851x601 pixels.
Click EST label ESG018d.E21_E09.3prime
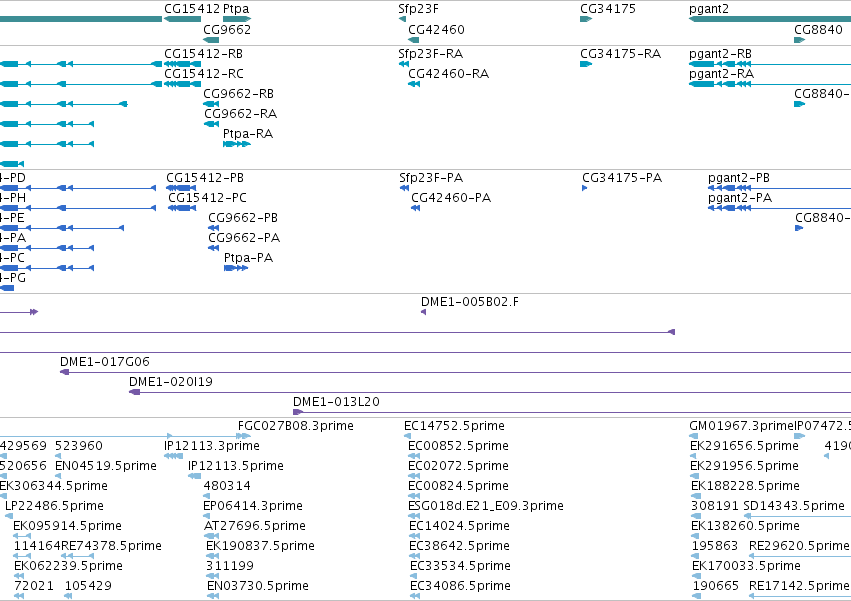pyautogui.click(x=486, y=506)
